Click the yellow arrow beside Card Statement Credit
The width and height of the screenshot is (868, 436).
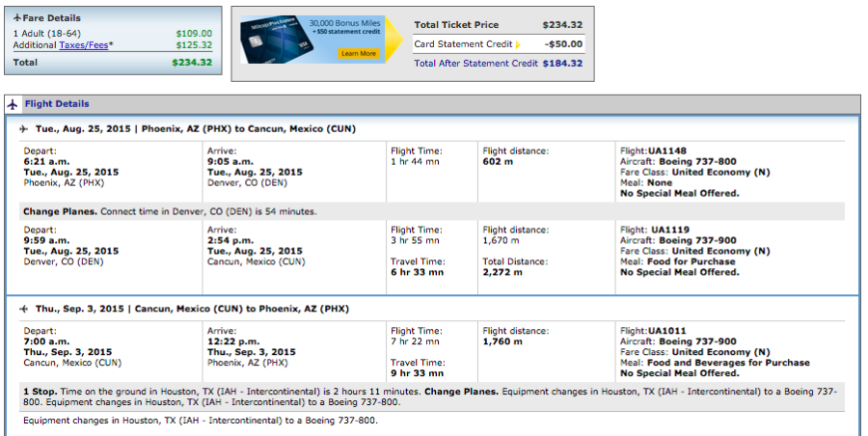(517, 44)
